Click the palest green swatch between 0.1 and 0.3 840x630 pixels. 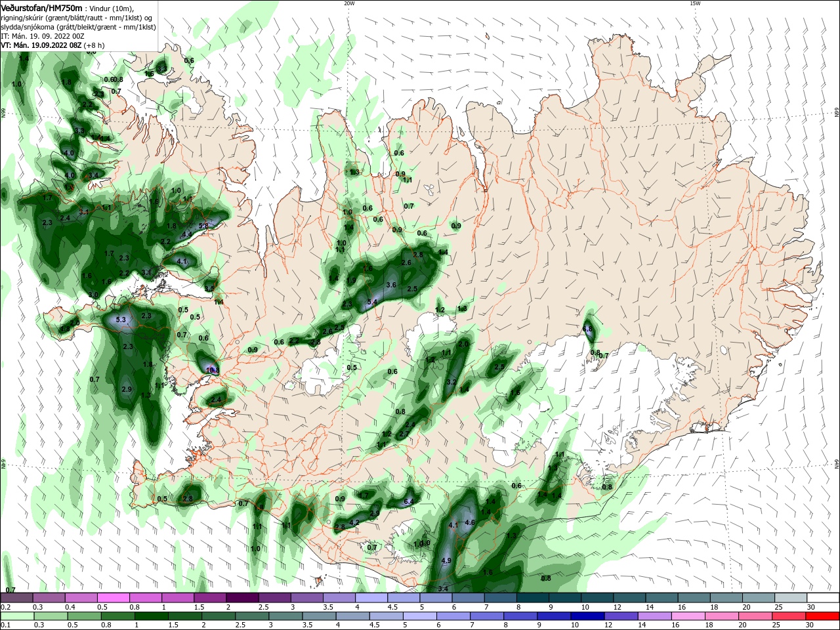[x=16, y=616]
